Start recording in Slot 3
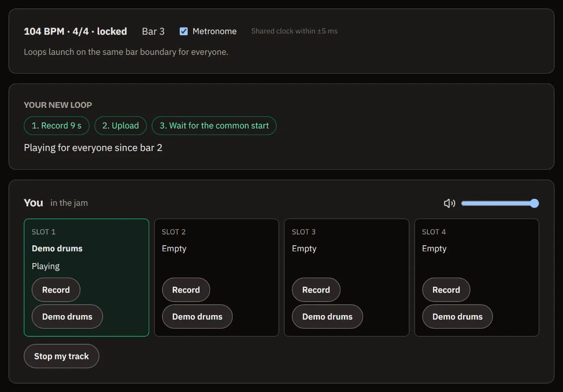This screenshot has height=392, width=563. point(316,290)
